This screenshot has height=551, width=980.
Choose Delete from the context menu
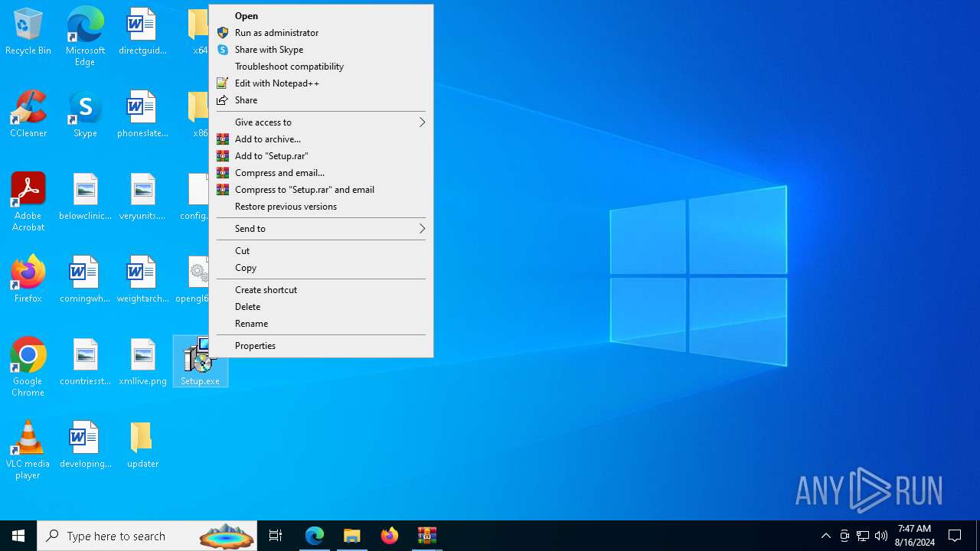click(322, 307)
